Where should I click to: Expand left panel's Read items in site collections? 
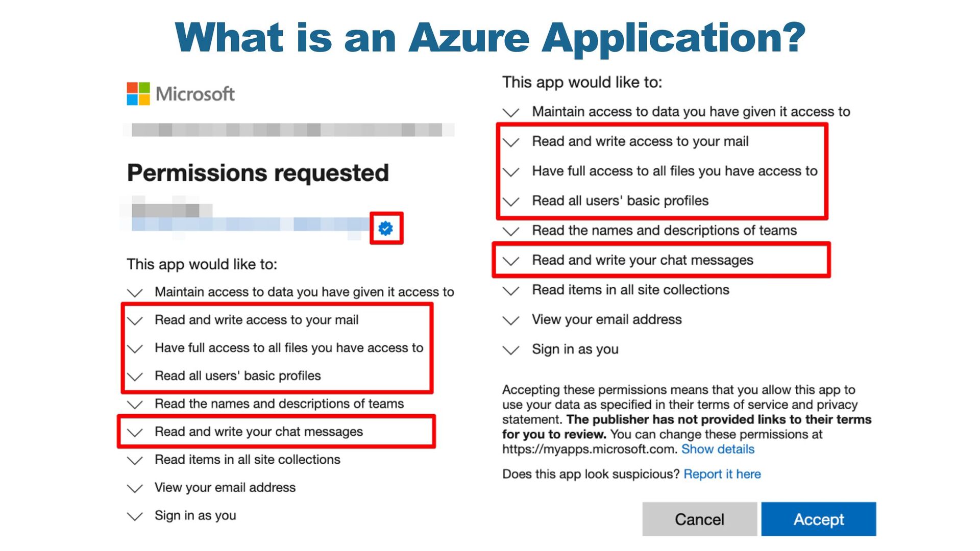click(x=135, y=460)
